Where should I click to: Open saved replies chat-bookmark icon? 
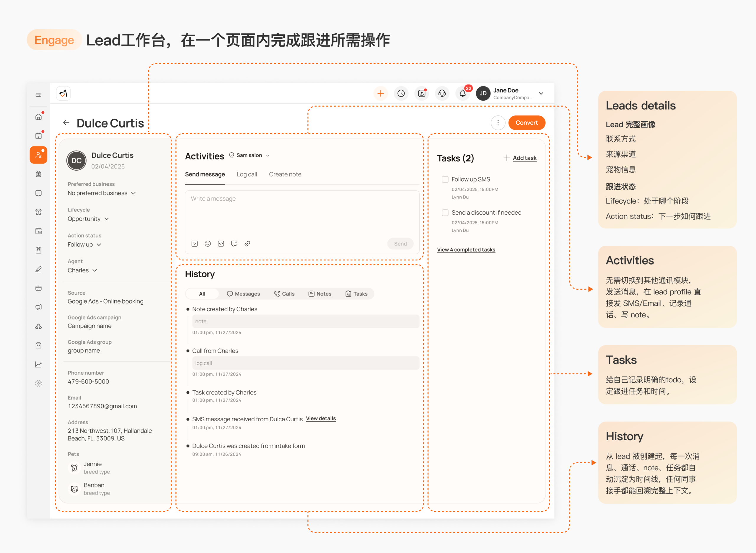(x=234, y=244)
